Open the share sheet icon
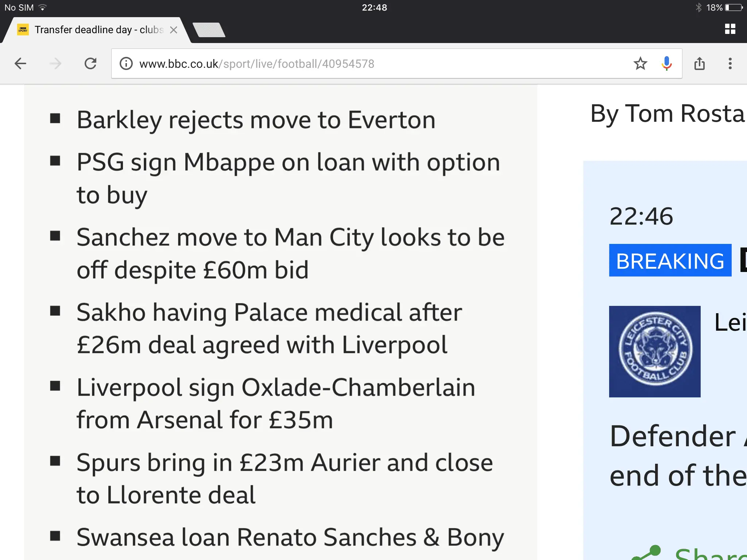 pyautogui.click(x=699, y=64)
